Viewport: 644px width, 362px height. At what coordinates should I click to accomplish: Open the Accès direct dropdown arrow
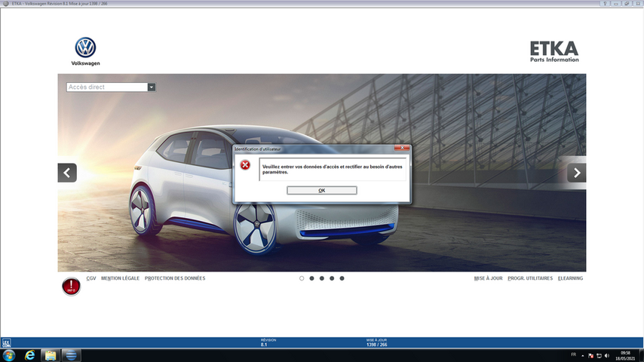click(152, 87)
